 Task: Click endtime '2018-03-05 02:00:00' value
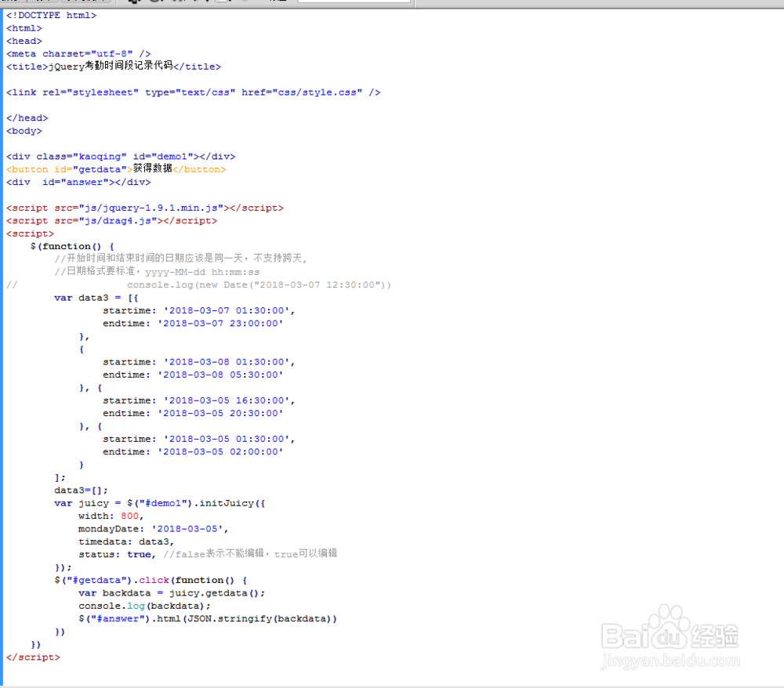tap(220, 452)
